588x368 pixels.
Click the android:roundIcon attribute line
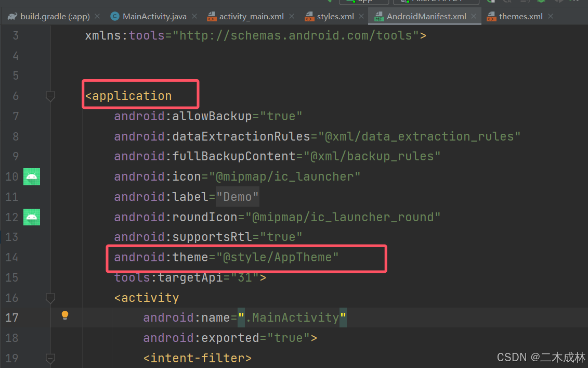(x=277, y=217)
